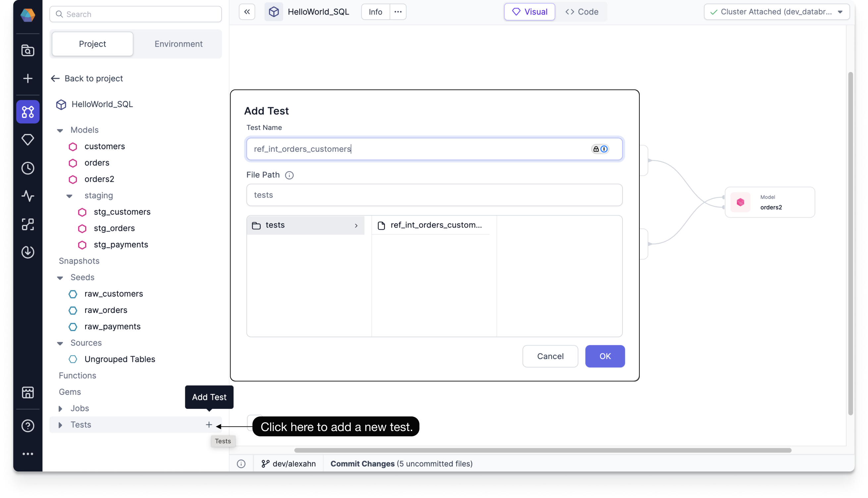This screenshot has height=498, width=868.
Task: Select the Snapshots tree item
Action: (79, 261)
